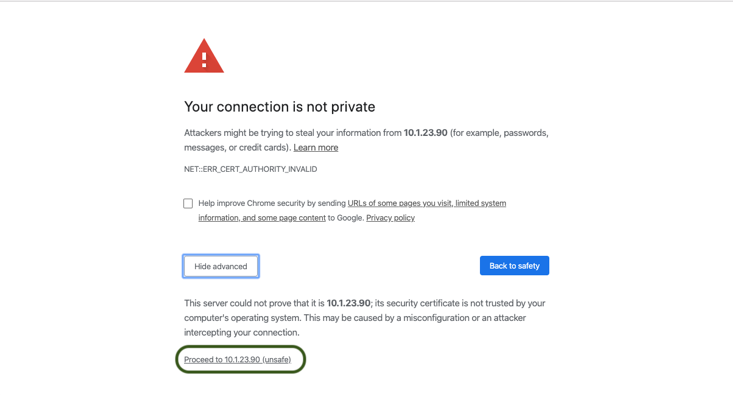Viewport: 733px width, 395px height.
Task: Click 'messages, or credit cards)' text line
Action: coord(237,148)
